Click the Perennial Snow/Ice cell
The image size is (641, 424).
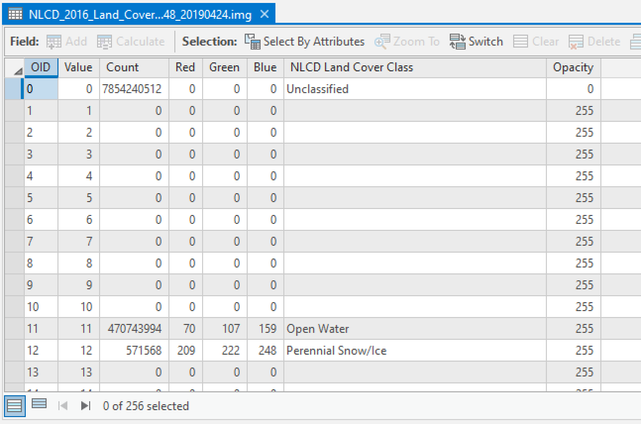[x=415, y=350]
